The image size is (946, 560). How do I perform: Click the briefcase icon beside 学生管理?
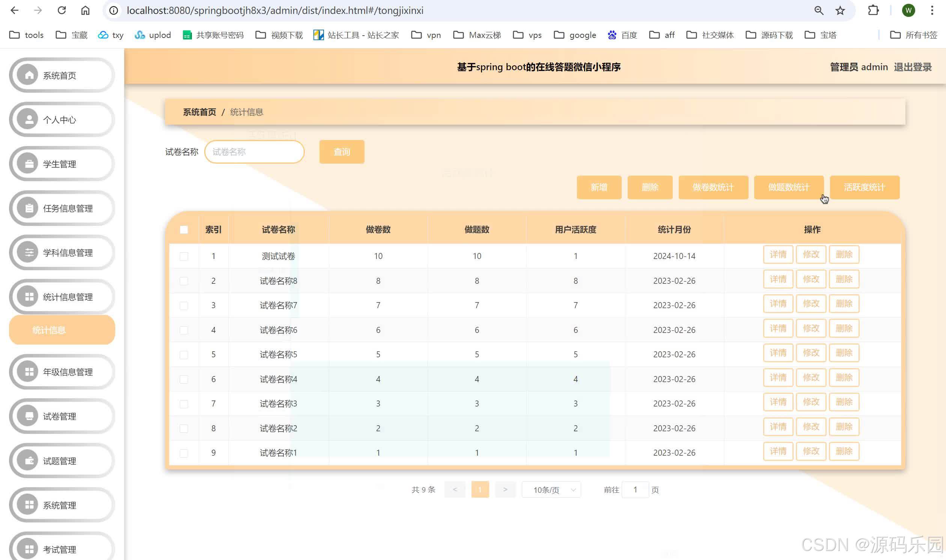click(x=29, y=164)
